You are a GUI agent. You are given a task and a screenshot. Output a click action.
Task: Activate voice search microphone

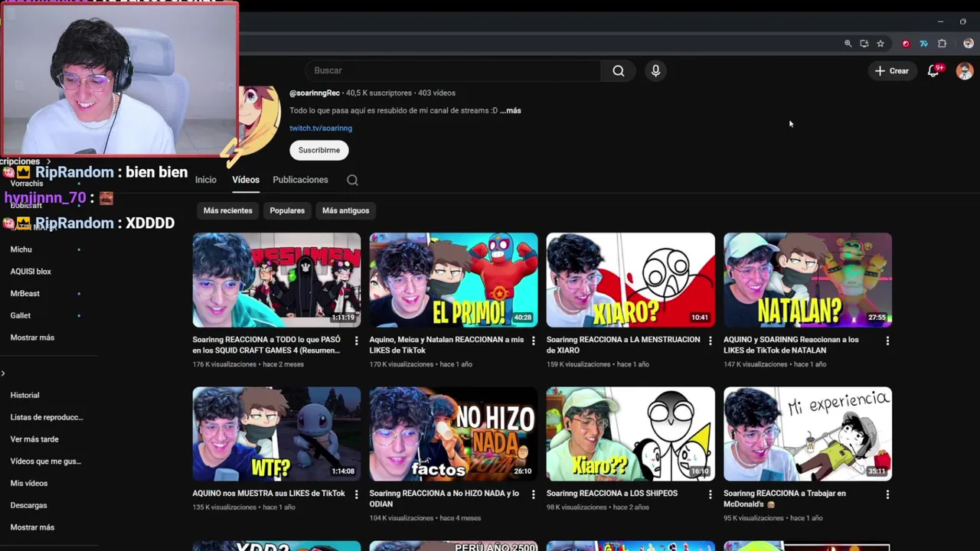click(x=655, y=70)
